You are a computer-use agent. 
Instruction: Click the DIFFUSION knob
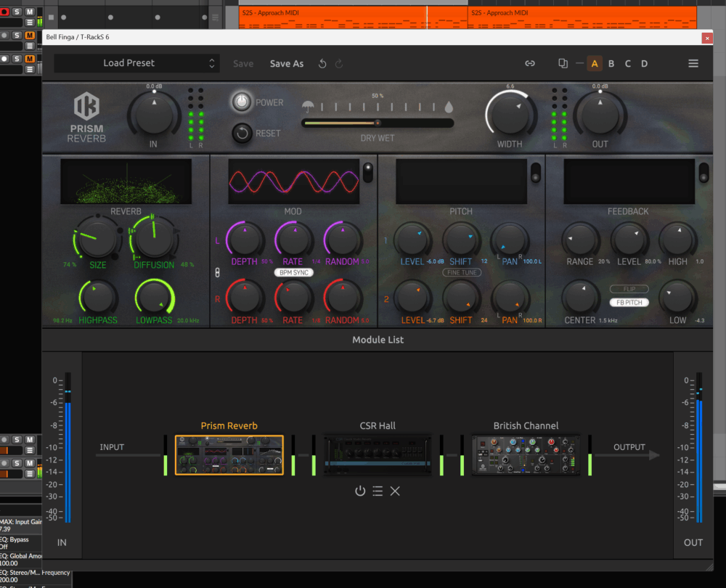(x=154, y=238)
